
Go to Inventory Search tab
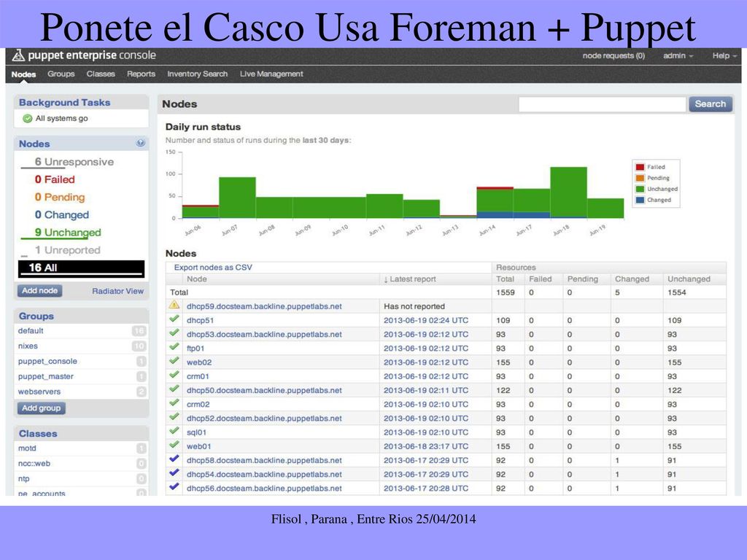pos(197,74)
